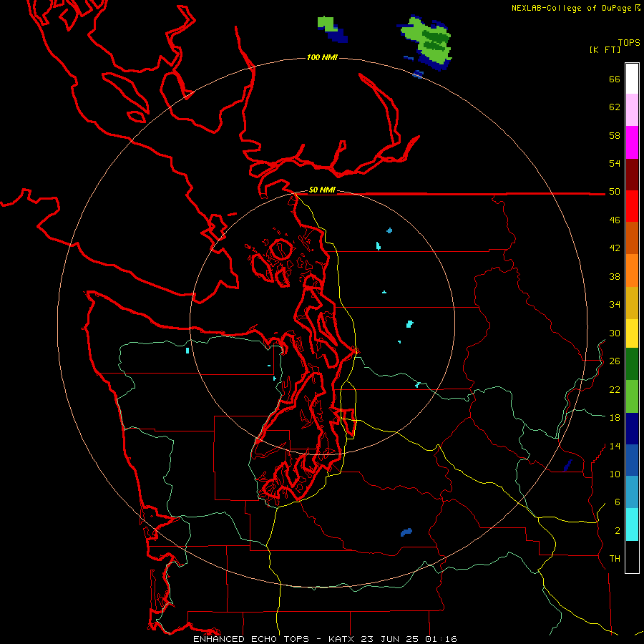Pick the yellow legend swatch
Viewport: 644px width, 644px height.
632,333
